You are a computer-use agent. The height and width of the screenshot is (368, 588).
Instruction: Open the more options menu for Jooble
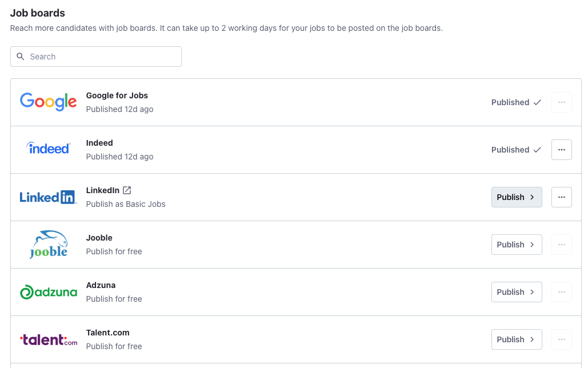click(561, 244)
